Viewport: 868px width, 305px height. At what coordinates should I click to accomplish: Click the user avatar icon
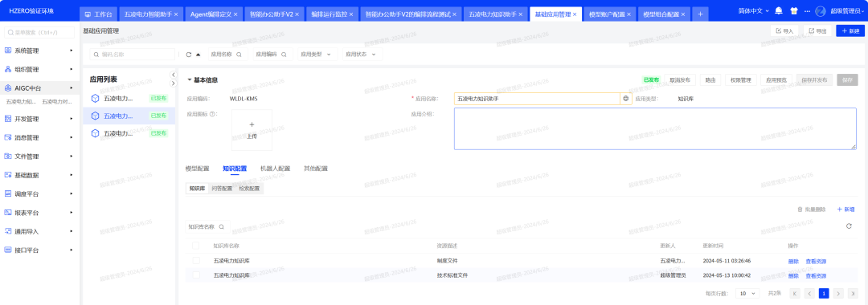coord(821,11)
